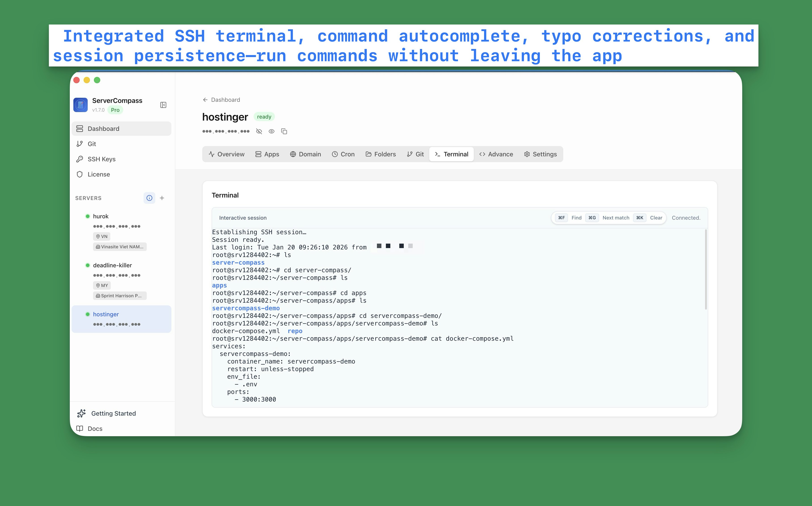Hide IP address with crossed-eye icon
This screenshot has width=812, height=506.
coord(259,132)
